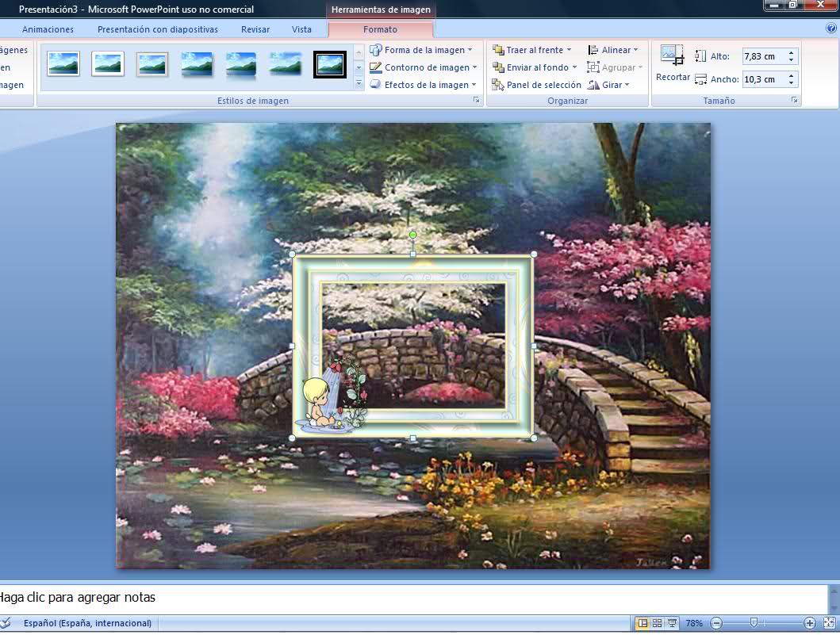Apply the sixth picture style thumbnail

285,64
